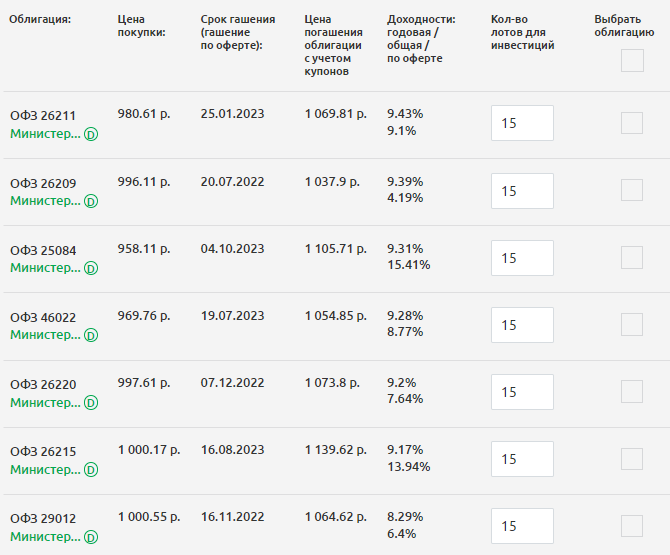
Task: Open the D badge for ОФЗ 25084
Action: click(91, 268)
